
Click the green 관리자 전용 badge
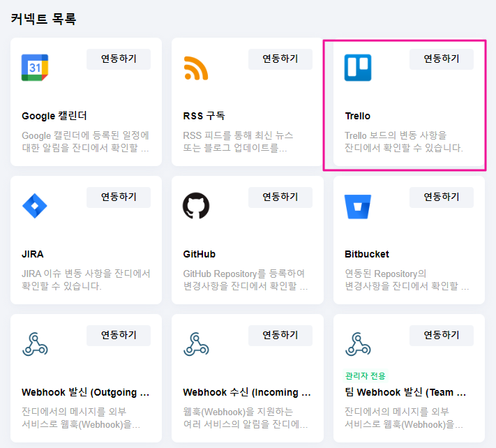click(x=366, y=376)
